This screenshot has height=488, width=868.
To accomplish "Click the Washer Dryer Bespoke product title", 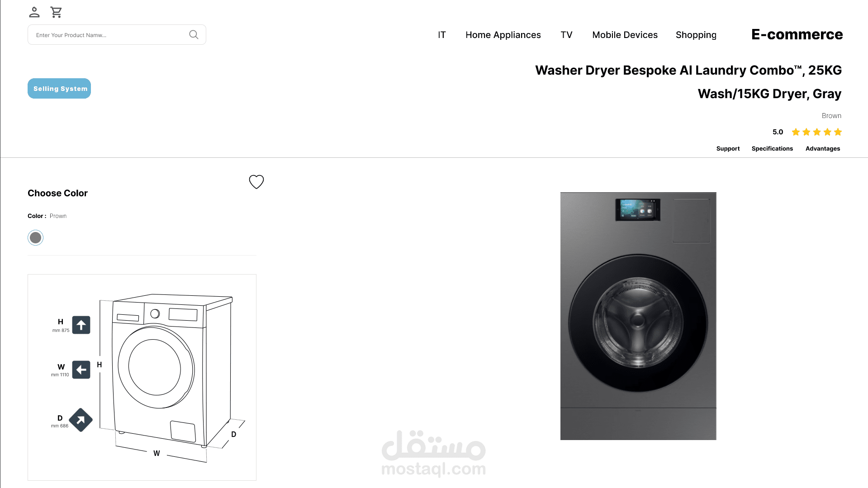I will (688, 82).
